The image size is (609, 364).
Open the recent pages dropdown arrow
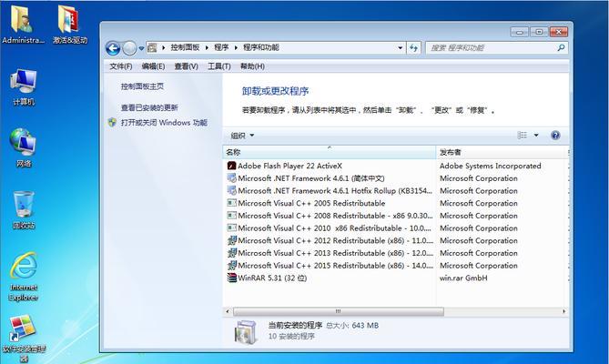pyautogui.click(x=141, y=48)
